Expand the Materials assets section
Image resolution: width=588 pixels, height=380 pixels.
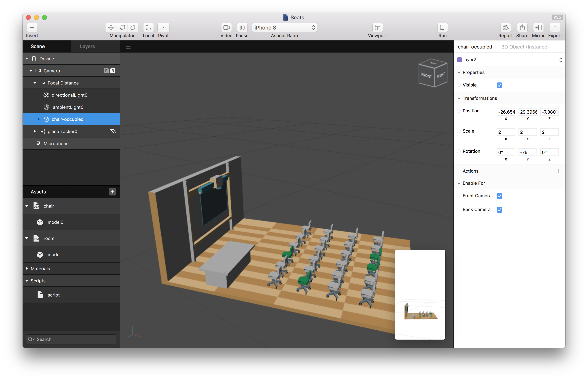click(x=27, y=268)
